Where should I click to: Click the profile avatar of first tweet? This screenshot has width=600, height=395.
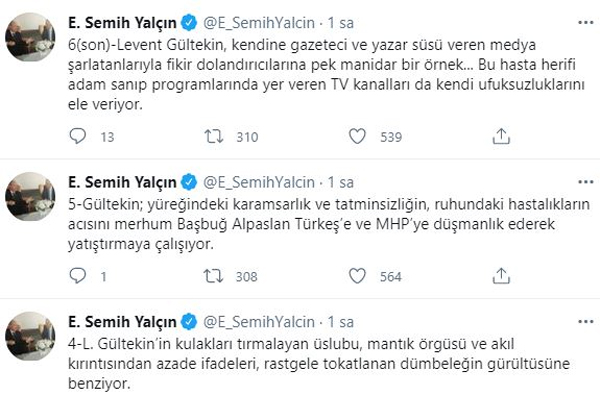(30, 37)
